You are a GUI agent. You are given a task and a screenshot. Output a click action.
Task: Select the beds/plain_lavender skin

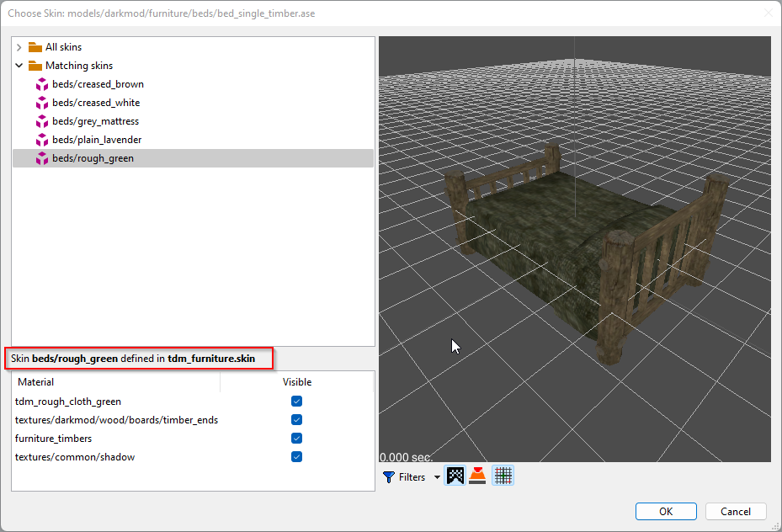(x=96, y=140)
